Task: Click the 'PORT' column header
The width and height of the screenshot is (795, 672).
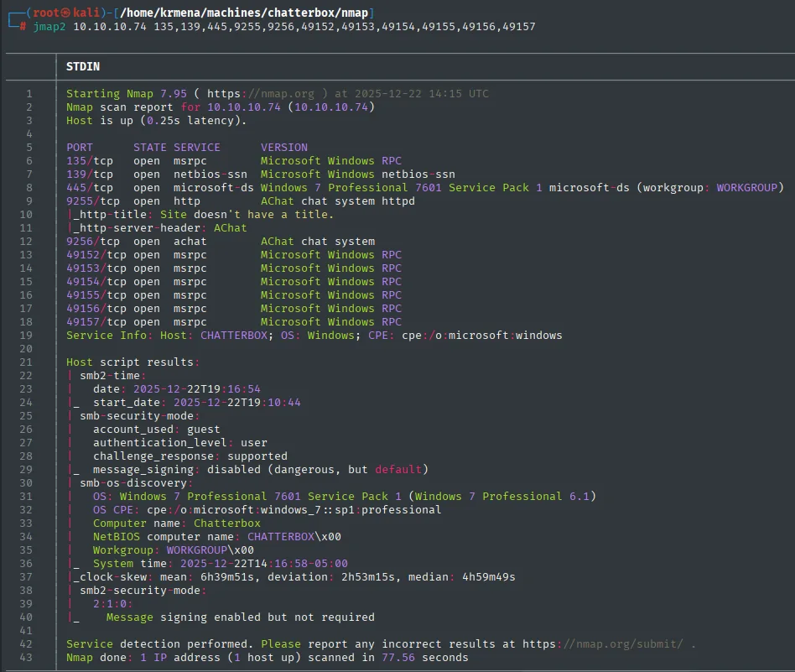Action: [80, 148]
